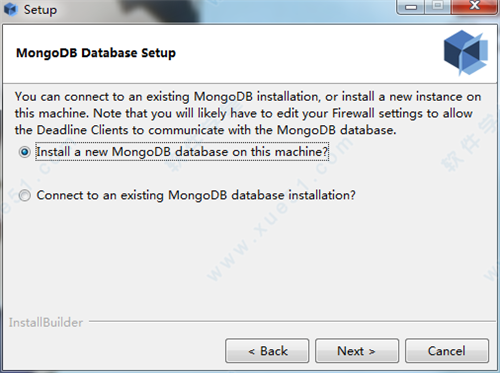Viewport: 500px width, 373px height.
Task: Select the Install a new MongoDB database radio button
Action: (24, 152)
